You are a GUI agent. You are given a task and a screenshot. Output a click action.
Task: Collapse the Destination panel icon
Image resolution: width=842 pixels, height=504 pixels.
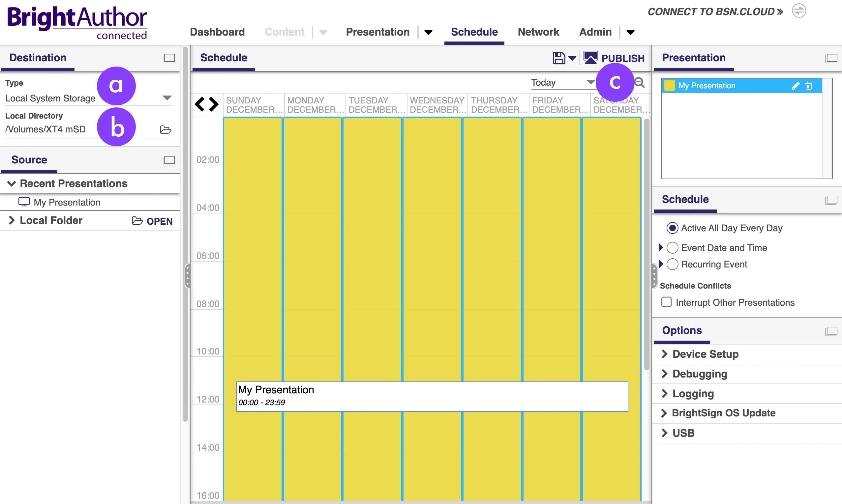(168, 58)
